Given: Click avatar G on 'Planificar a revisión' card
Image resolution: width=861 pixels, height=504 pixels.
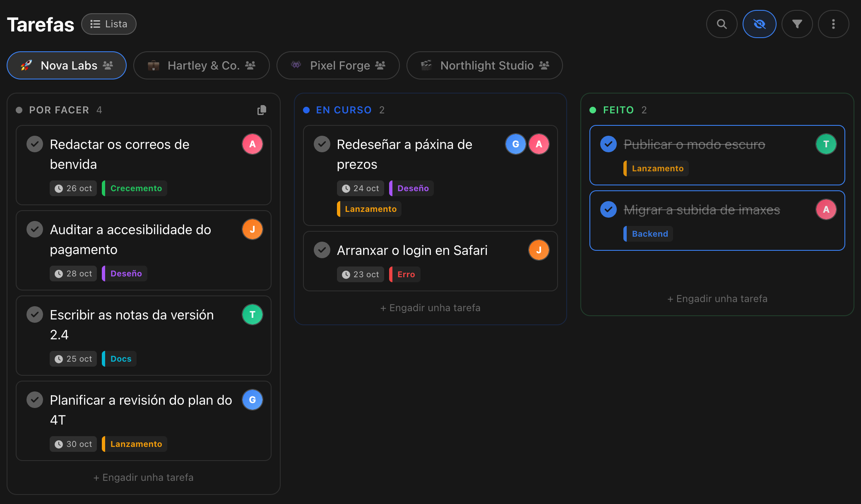Looking at the screenshot, I should click(253, 400).
